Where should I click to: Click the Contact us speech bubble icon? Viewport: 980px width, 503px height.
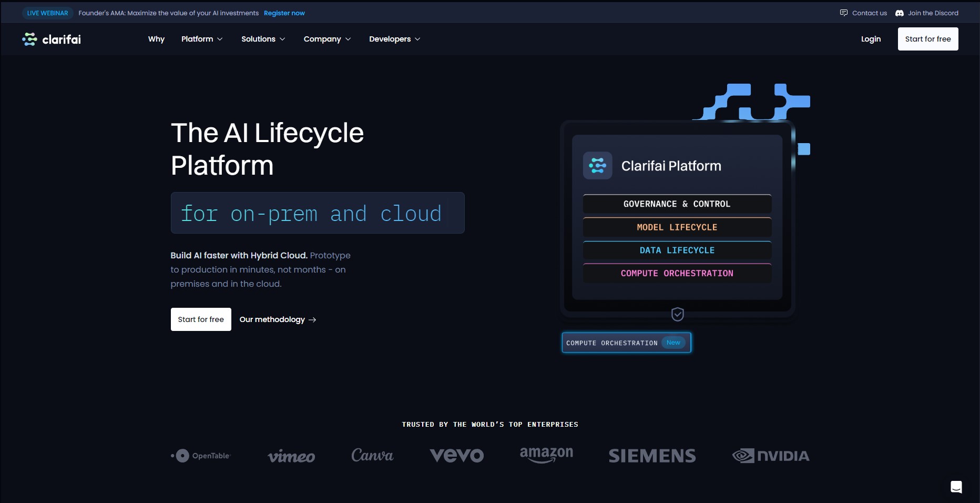point(844,13)
